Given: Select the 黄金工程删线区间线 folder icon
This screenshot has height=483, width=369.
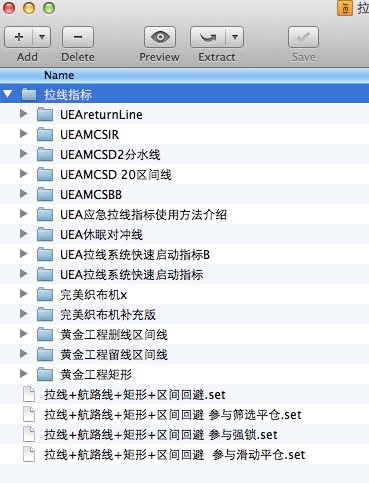Looking at the screenshot, I should pyautogui.click(x=45, y=334).
